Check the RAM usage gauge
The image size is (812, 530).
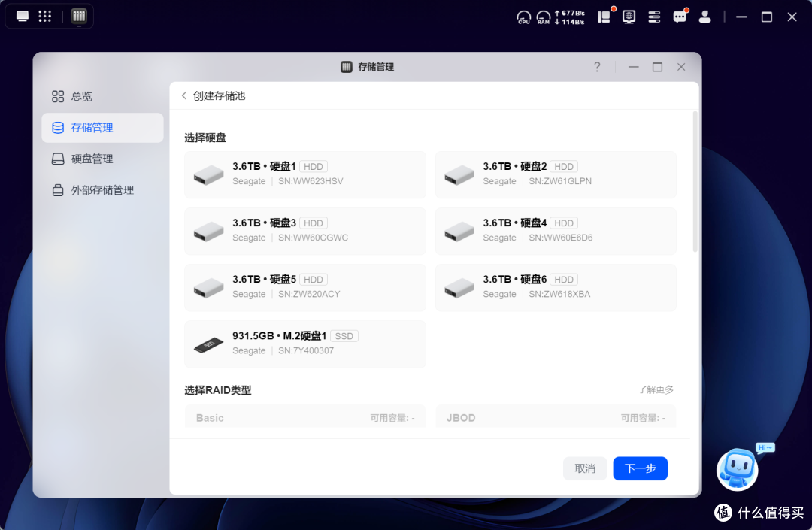544,17
